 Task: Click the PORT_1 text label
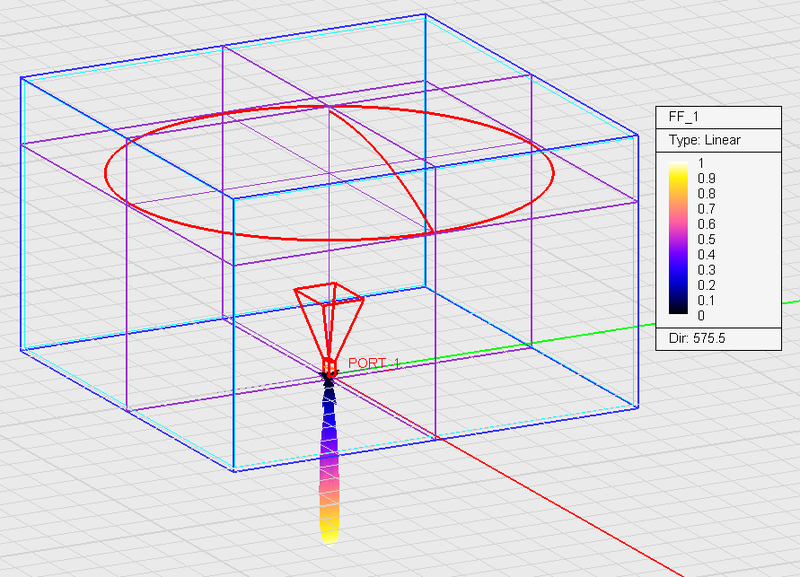click(x=375, y=363)
